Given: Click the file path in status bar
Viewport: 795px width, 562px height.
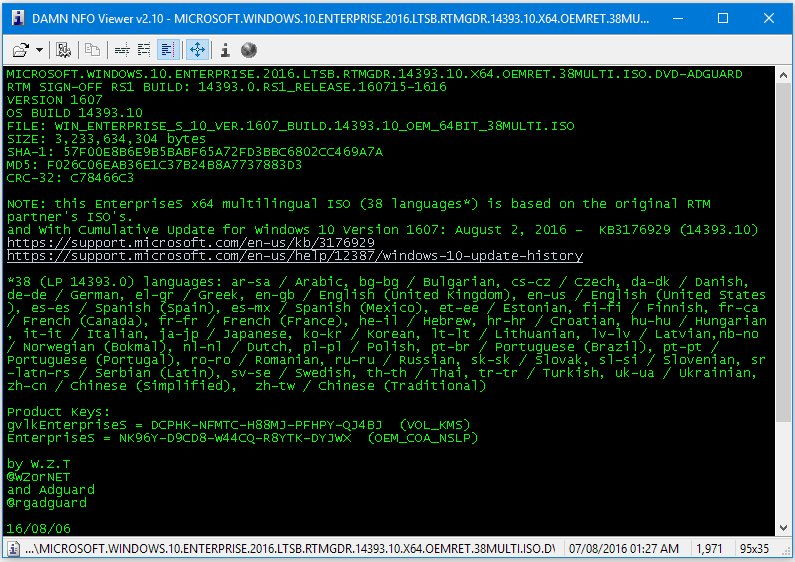Looking at the screenshot, I should [290, 549].
